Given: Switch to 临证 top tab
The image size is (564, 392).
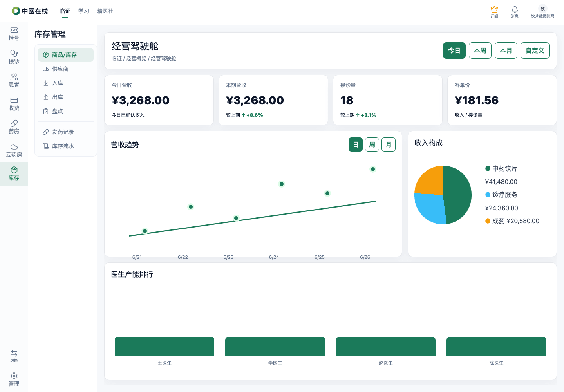Looking at the screenshot, I should click(x=65, y=11).
